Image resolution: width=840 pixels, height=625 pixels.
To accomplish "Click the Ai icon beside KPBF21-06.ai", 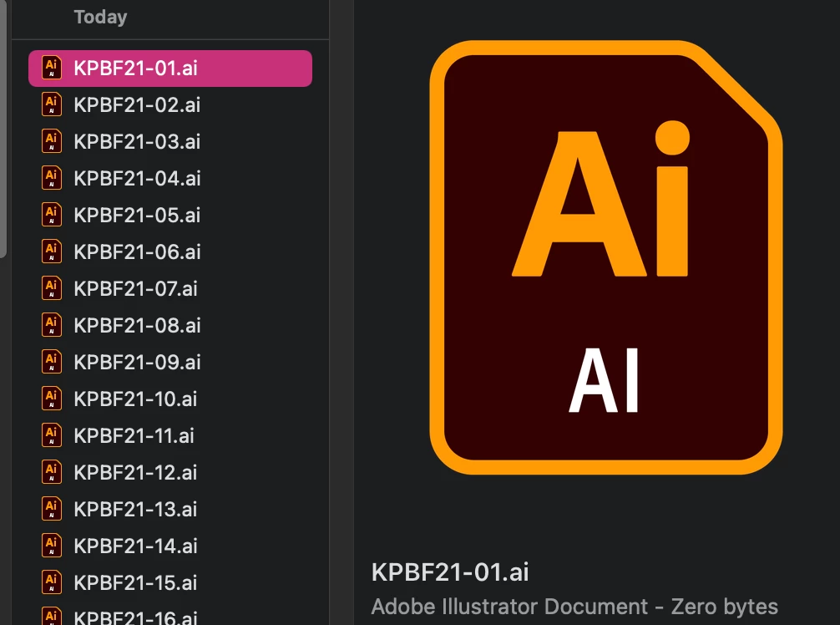I will [x=52, y=252].
